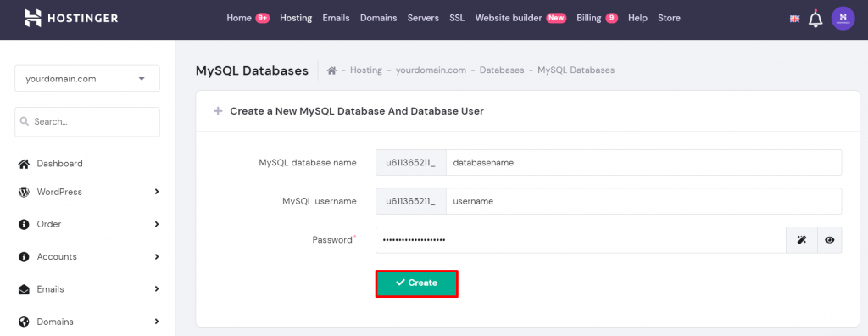
Task: Click the MySQL database name field
Action: pos(644,163)
